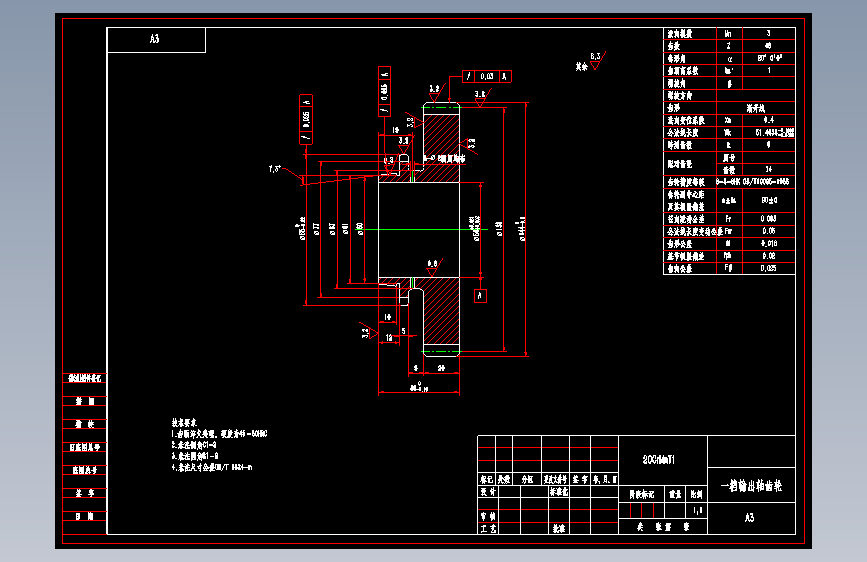
Task: Click the 日期 label in left margin strip
Action: click(85, 517)
